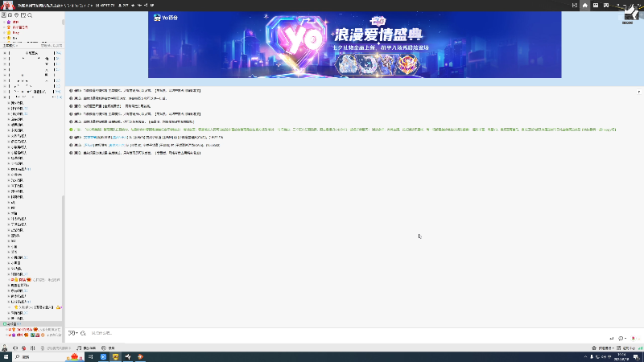Expand the Eray row in the top user list
Viewport: 644px width, 362px height.
pos(4,32)
